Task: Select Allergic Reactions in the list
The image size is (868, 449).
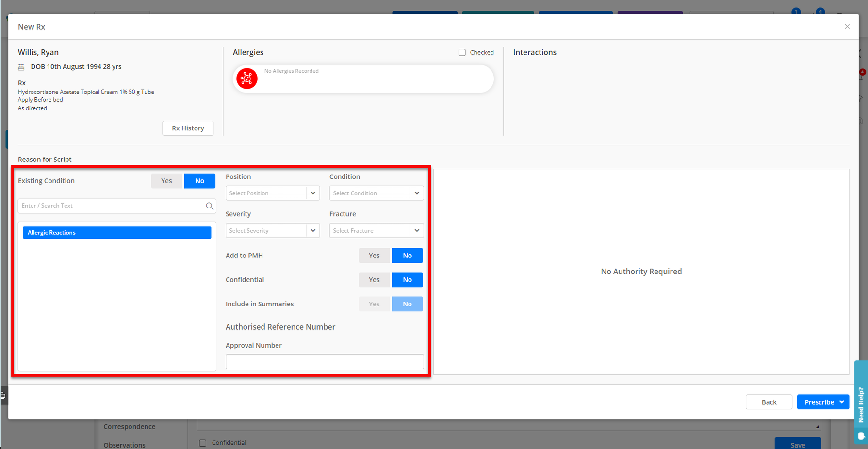Action: [x=117, y=233]
